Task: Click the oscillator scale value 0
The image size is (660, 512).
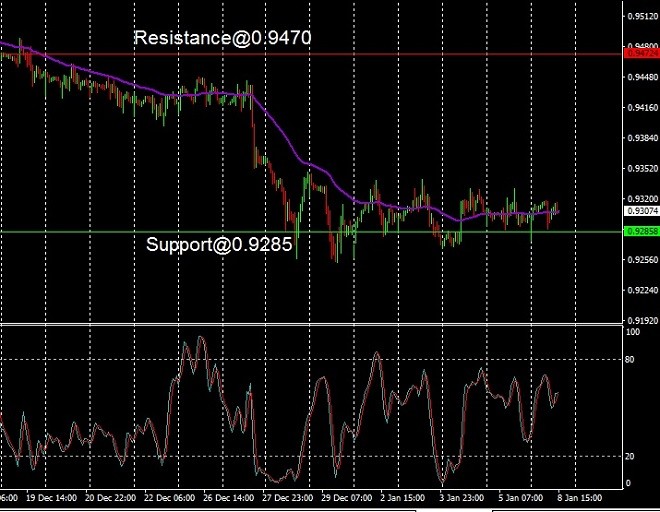Action: click(628, 483)
